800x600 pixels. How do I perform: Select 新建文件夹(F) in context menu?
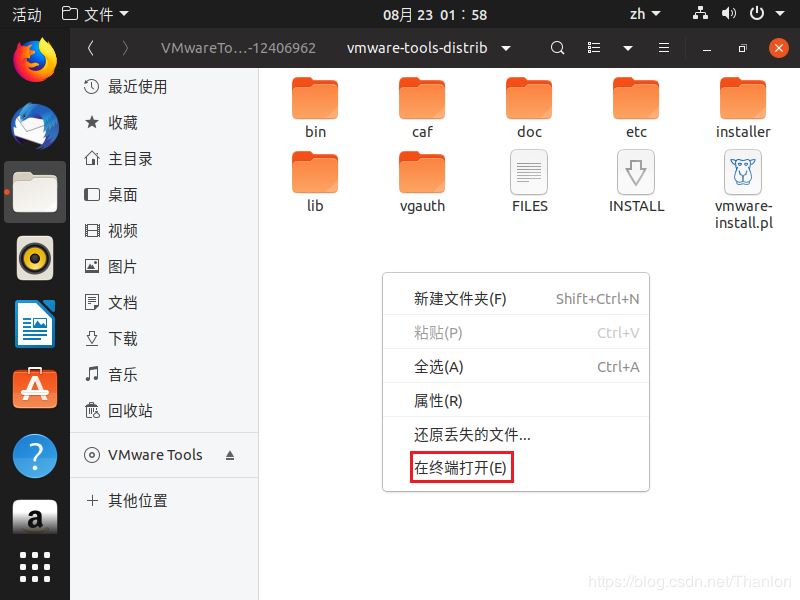461,299
